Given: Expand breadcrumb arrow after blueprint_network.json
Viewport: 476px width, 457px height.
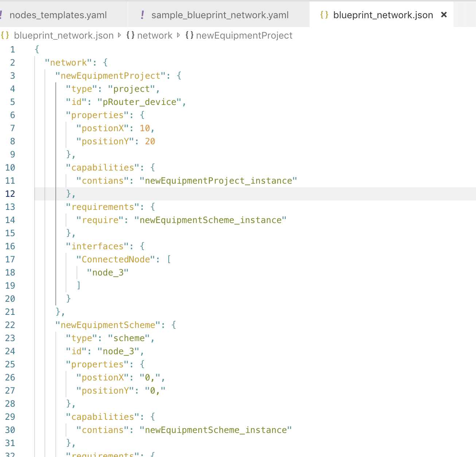Looking at the screenshot, I should [120, 35].
